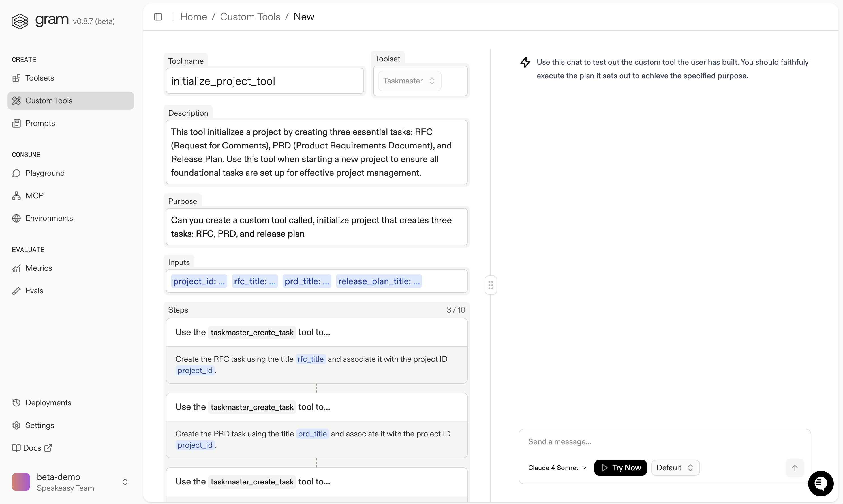Grab the panel resize divider handle
Viewport: 843px width, 504px height.
point(491,285)
